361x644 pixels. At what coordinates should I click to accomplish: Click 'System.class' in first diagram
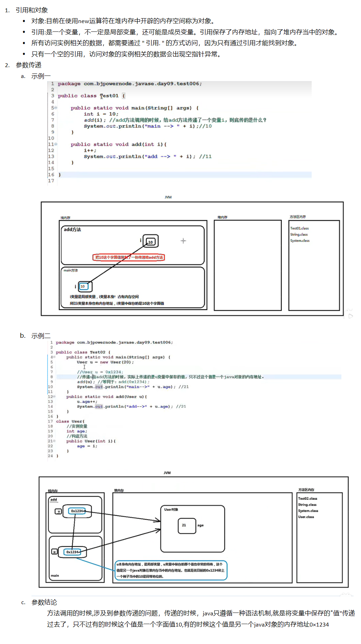tap(300, 241)
